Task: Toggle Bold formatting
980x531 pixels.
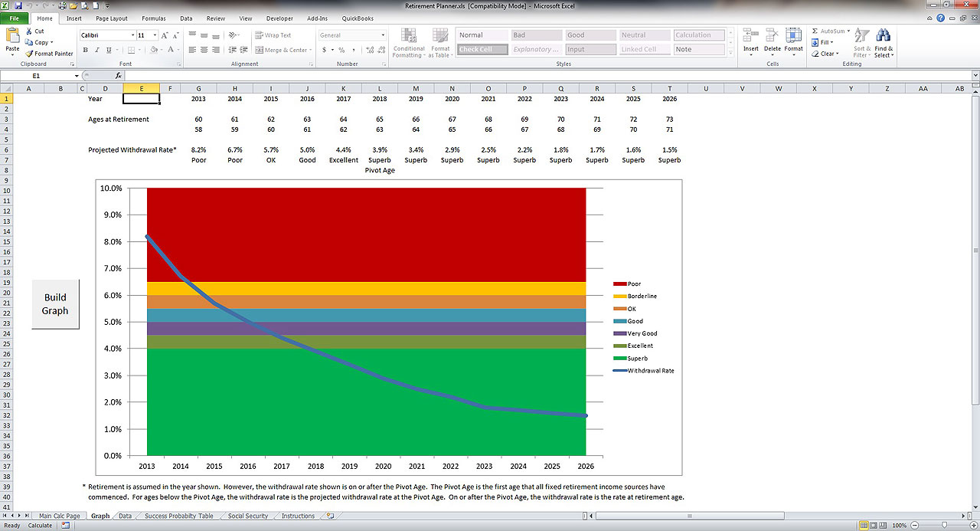Action: click(x=86, y=50)
